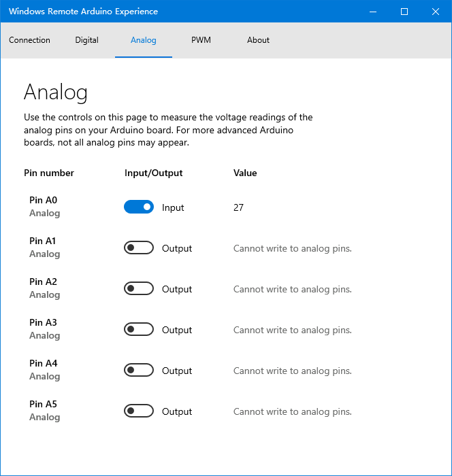This screenshot has height=476, width=452.
Task: Switch Pin A2 to input mode
Action: pos(139,288)
